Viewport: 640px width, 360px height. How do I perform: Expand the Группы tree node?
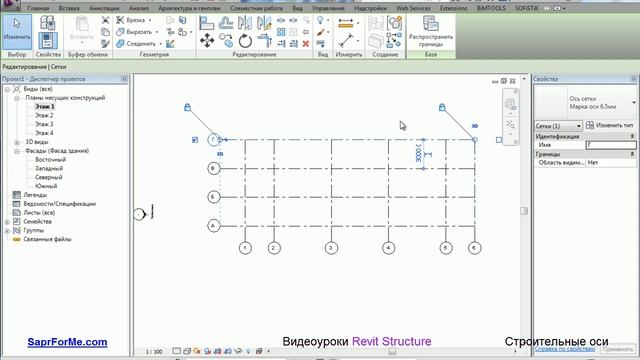click(x=7, y=231)
